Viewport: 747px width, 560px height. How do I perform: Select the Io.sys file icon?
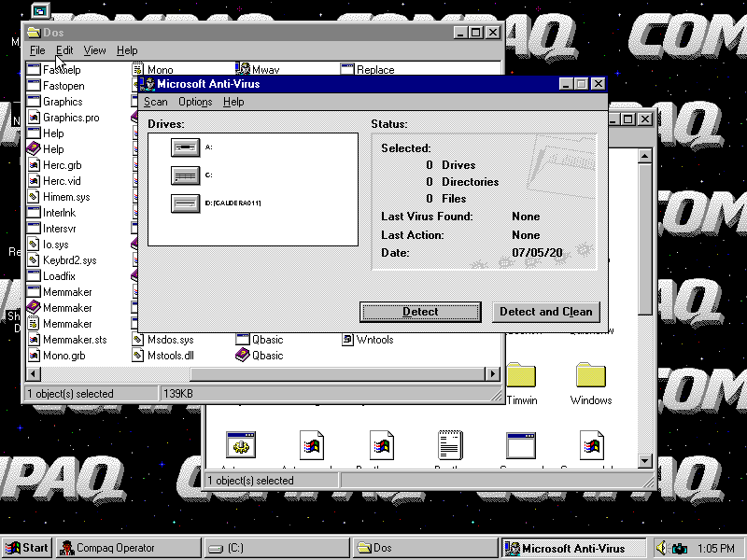click(34, 245)
